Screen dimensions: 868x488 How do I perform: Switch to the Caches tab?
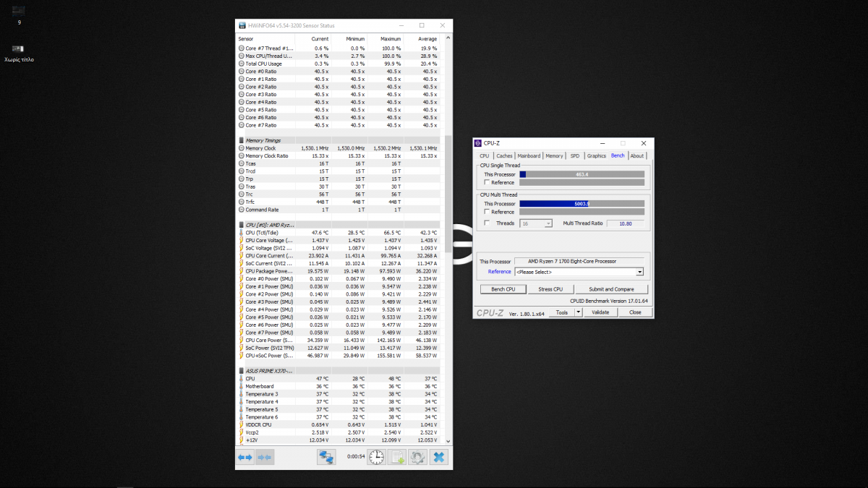point(504,155)
